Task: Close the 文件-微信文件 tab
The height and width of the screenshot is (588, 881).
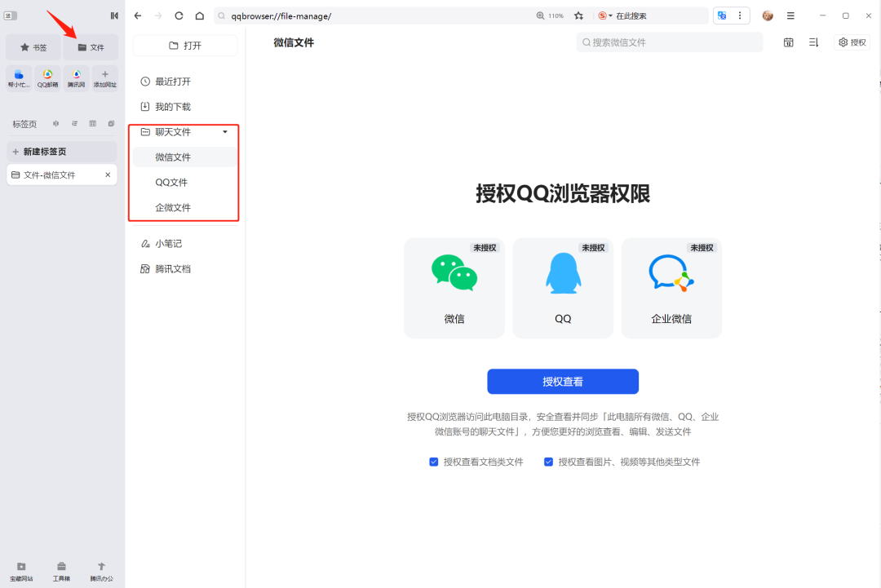Action: click(x=108, y=175)
